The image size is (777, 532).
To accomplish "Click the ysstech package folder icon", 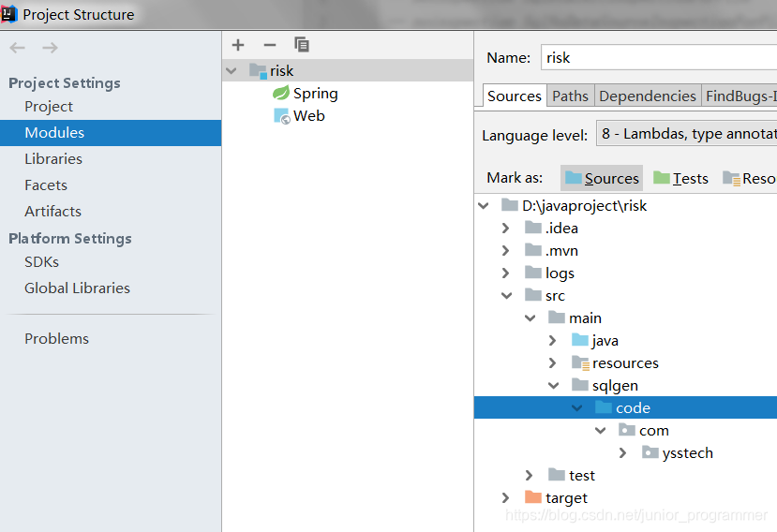I will click(x=650, y=451).
